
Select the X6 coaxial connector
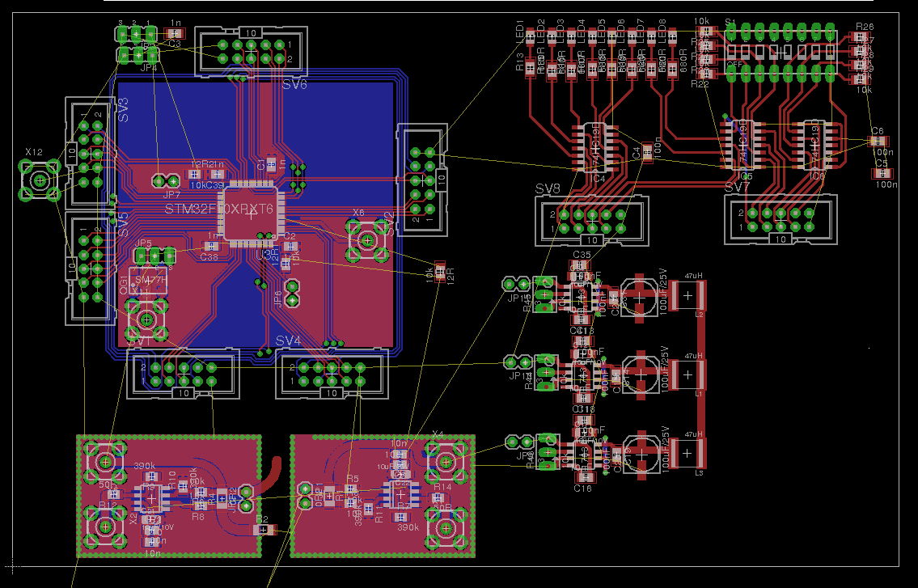pos(367,239)
